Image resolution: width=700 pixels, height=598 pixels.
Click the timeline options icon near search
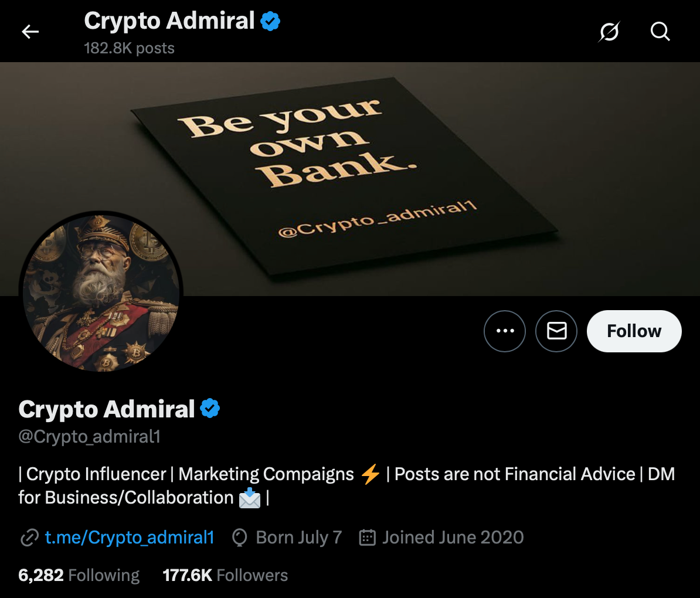pyautogui.click(x=609, y=32)
